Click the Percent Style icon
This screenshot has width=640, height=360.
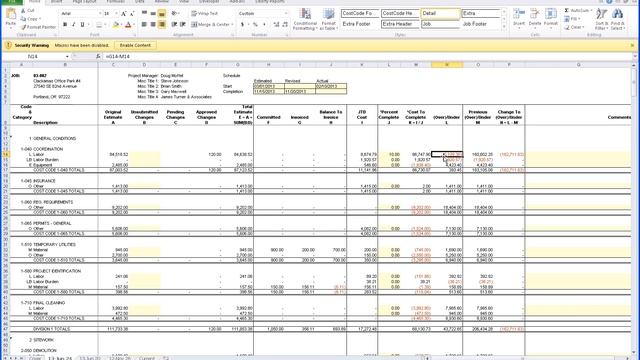[x=256, y=25]
